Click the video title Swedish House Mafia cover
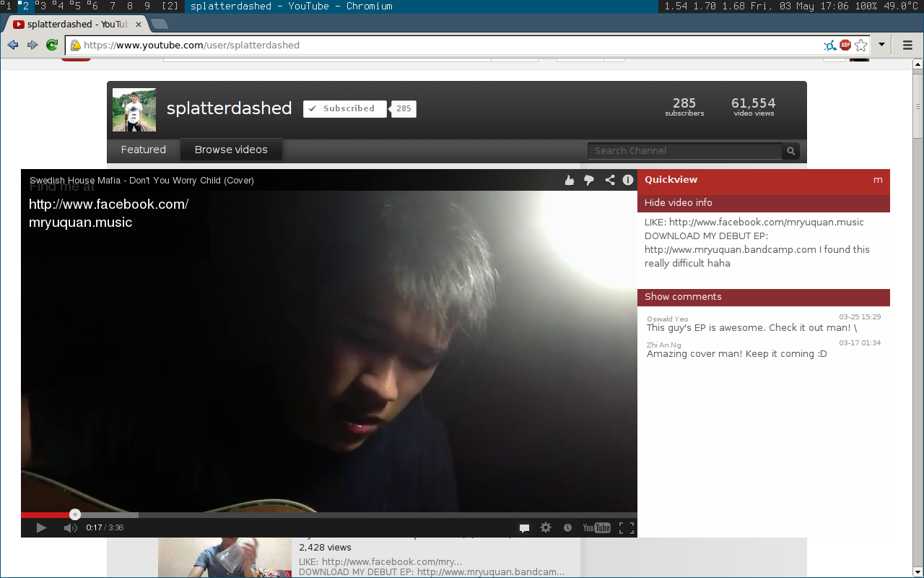 (x=141, y=180)
